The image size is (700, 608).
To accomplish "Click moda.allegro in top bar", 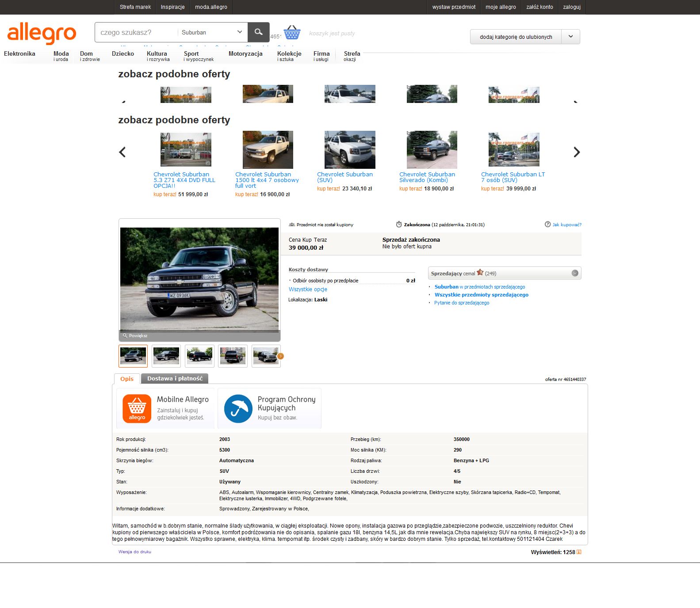I will [211, 7].
